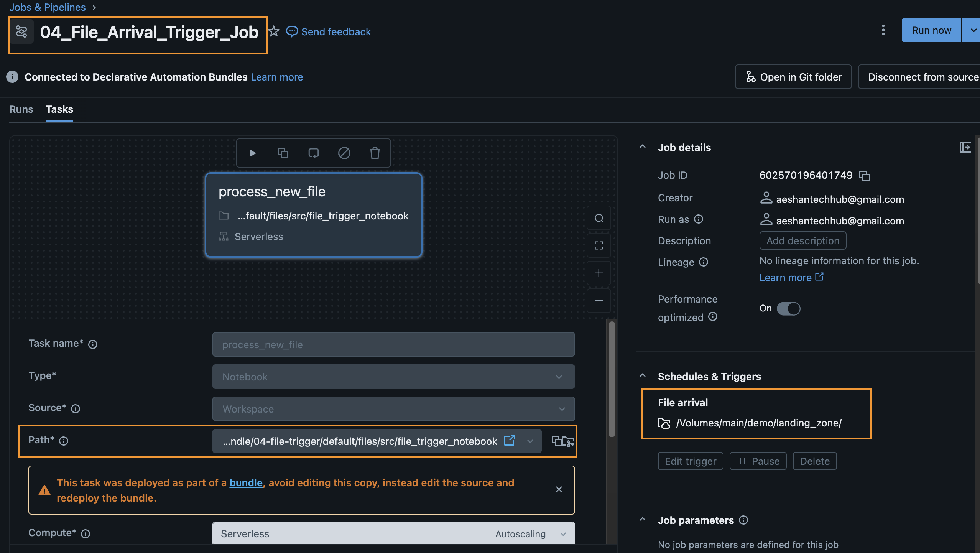
Task: Zoom in on the task graph
Action: [599, 273]
